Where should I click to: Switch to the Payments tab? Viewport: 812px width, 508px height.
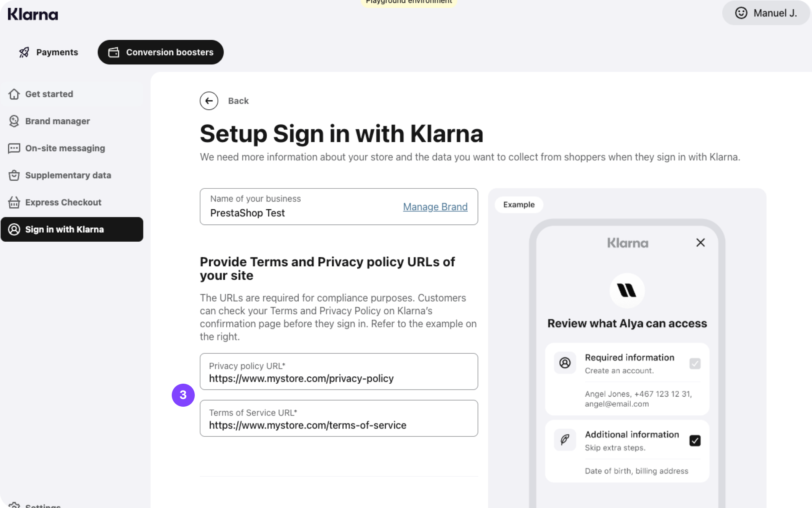pyautogui.click(x=49, y=52)
